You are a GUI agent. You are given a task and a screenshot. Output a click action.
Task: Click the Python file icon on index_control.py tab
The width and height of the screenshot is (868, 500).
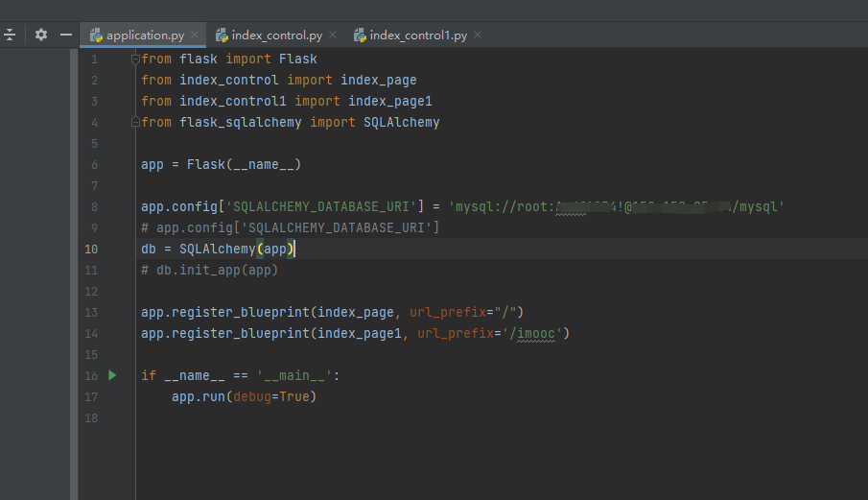[222, 36]
